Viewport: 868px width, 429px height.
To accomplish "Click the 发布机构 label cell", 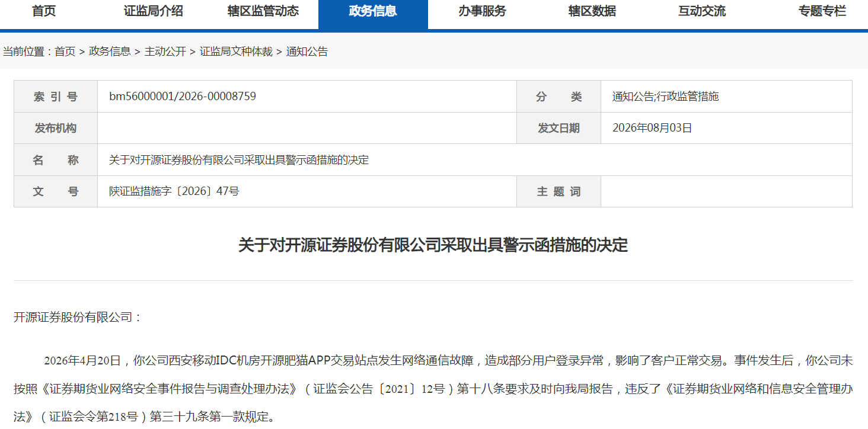I will click(x=56, y=128).
